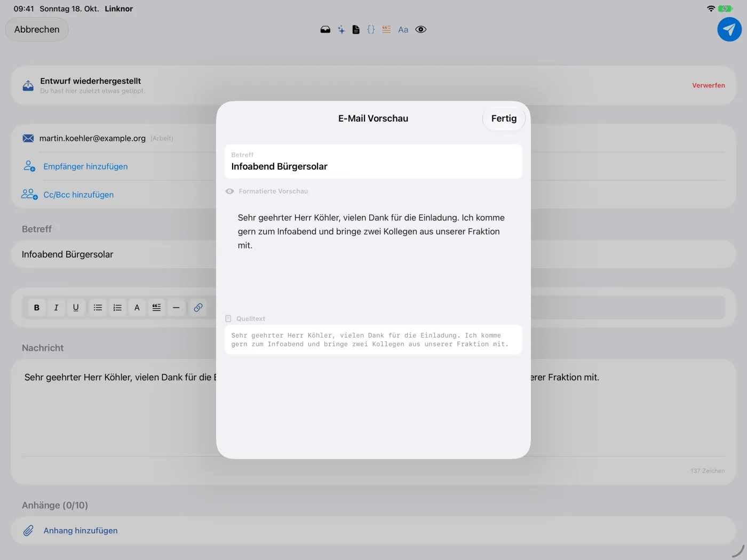The height and width of the screenshot is (560, 747).
Task: Send the email with the paper plane button
Action: click(x=729, y=29)
